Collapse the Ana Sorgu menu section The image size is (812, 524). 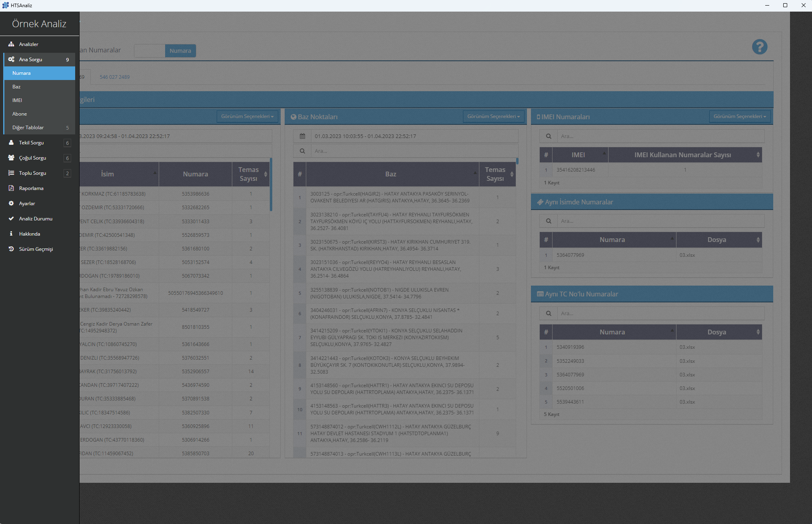[39, 60]
